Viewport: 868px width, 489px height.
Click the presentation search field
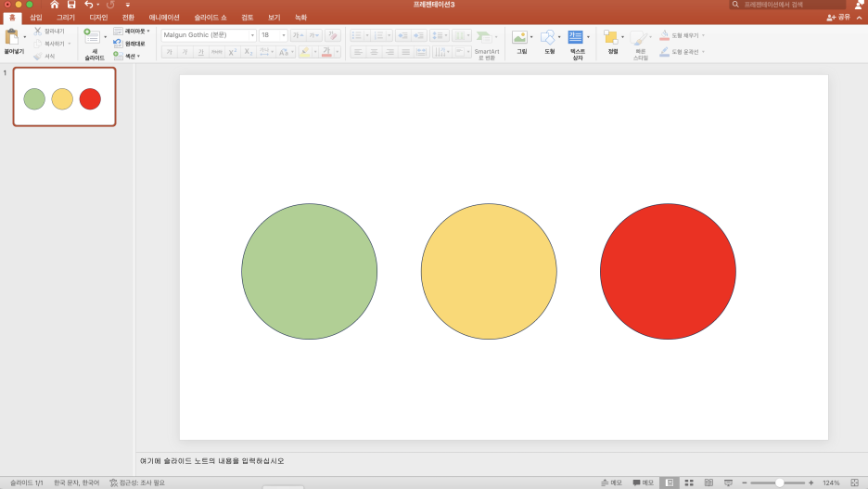pos(787,5)
